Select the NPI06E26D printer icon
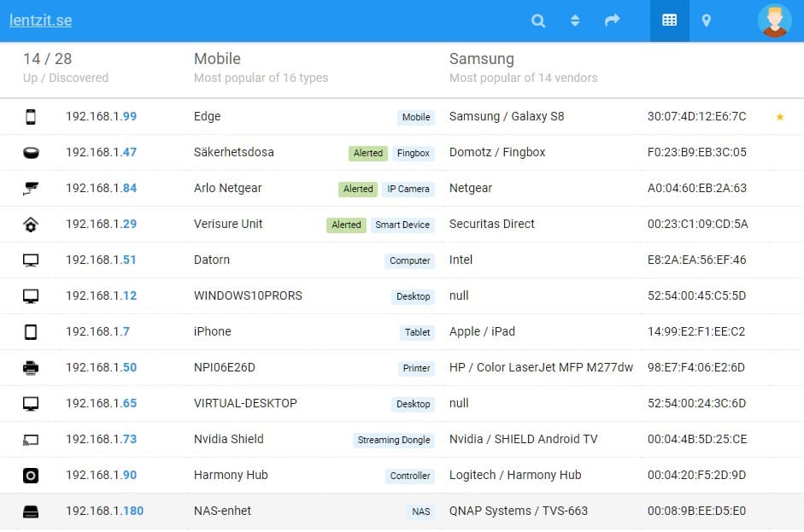This screenshot has width=804, height=532. pyautogui.click(x=31, y=368)
